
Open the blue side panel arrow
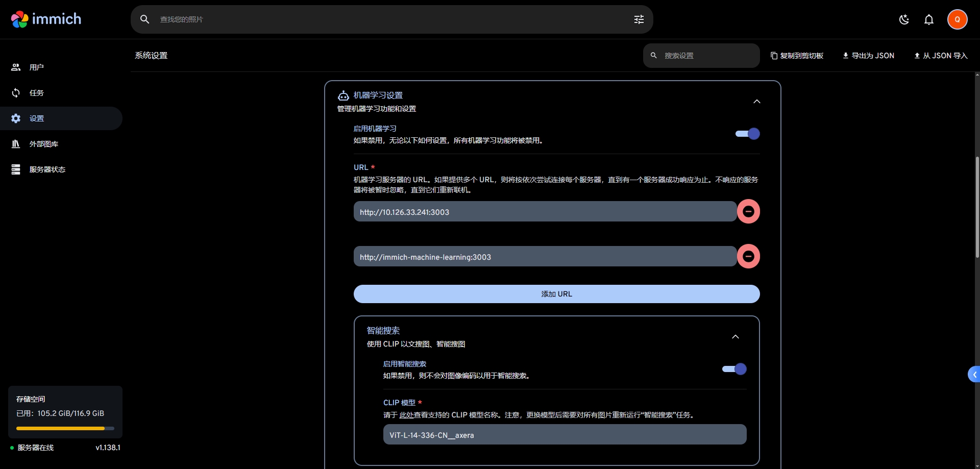tap(974, 374)
